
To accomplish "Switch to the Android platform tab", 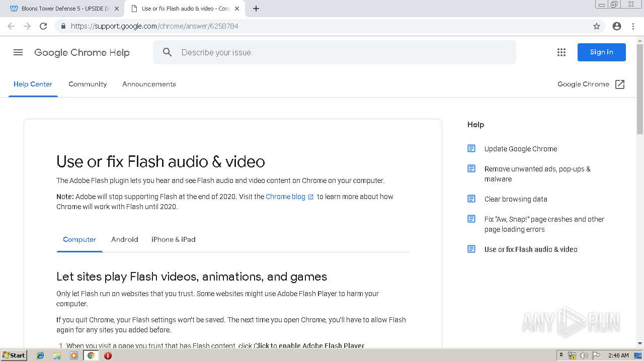I will coord(124,239).
